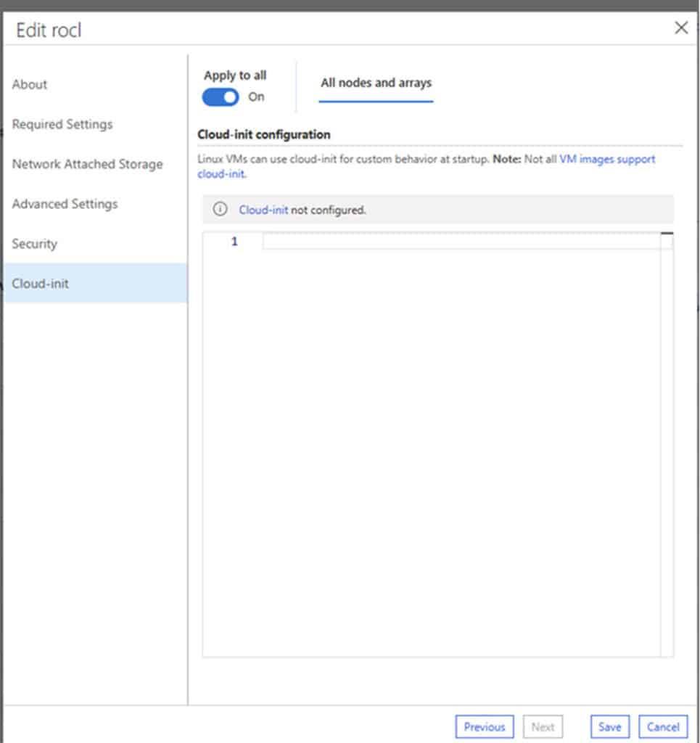
Task: Click line number 1 in the editor gutter
Action: [234, 242]
